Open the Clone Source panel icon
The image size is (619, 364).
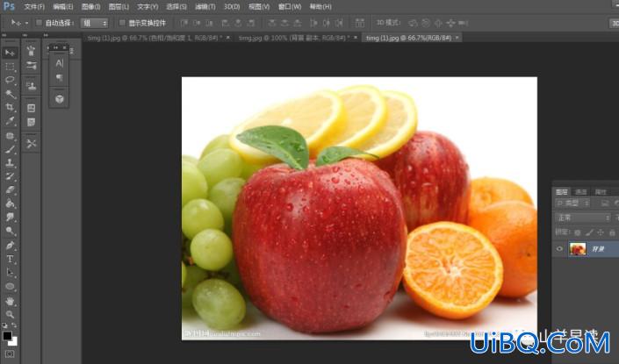coord(32,85)
